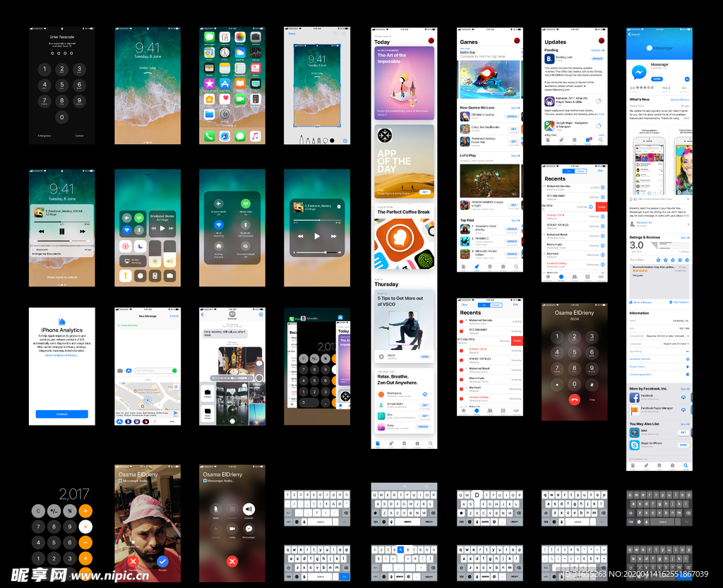Tap play on compact Control Centre music tile

[162, 229]
